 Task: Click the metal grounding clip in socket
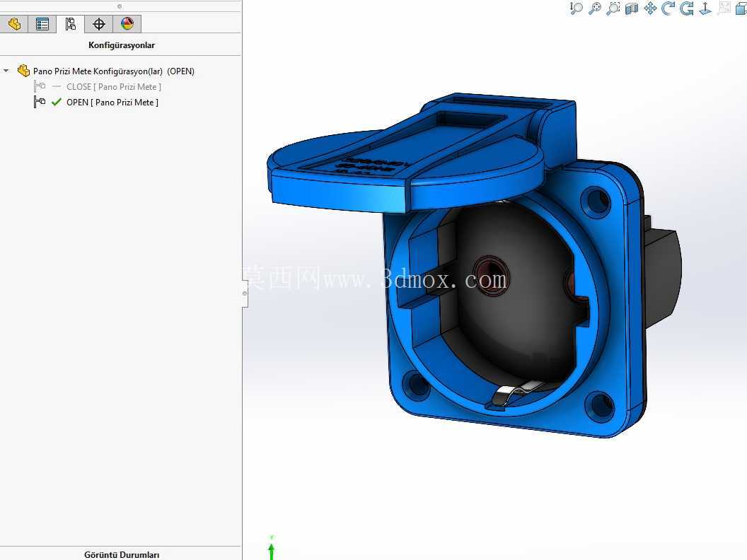tap(517, 393)
